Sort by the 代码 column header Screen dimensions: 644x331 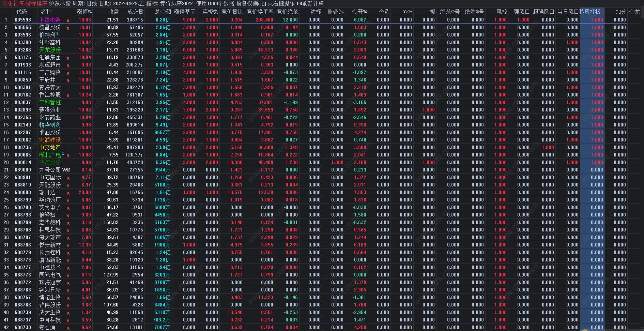point(22,12)
